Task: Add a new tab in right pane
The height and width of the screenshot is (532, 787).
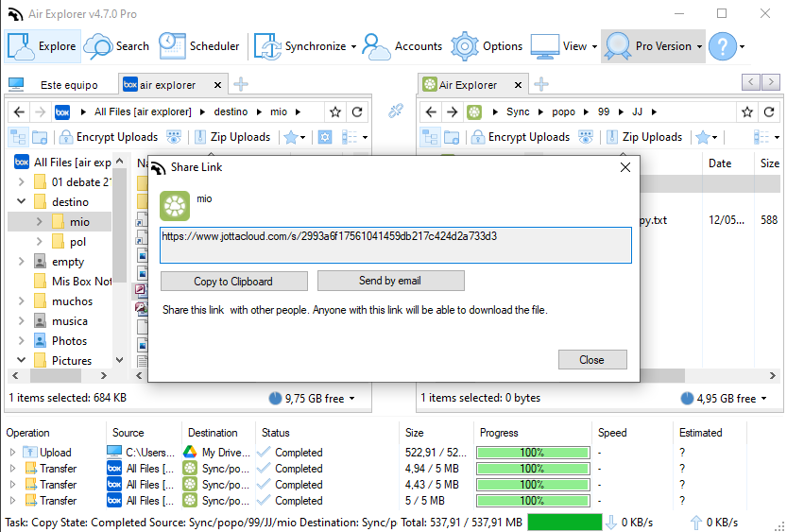Action: (x=541, y=84)
